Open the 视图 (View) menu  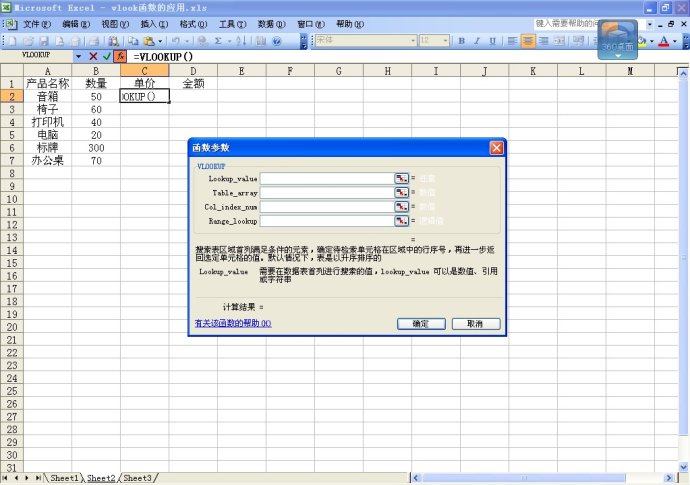click(x=115, y=24)
